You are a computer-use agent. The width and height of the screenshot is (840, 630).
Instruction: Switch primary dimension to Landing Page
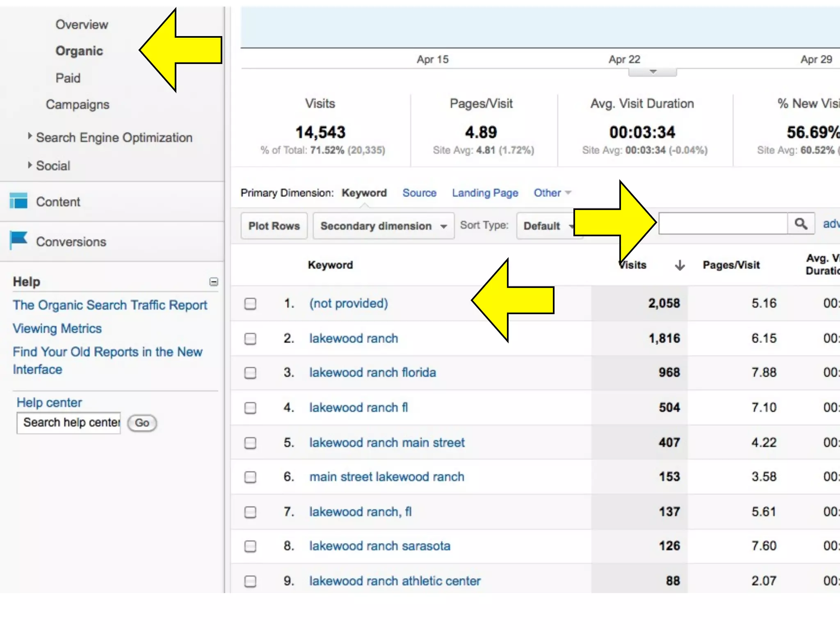pyautogui.click(x=485, y=193)
